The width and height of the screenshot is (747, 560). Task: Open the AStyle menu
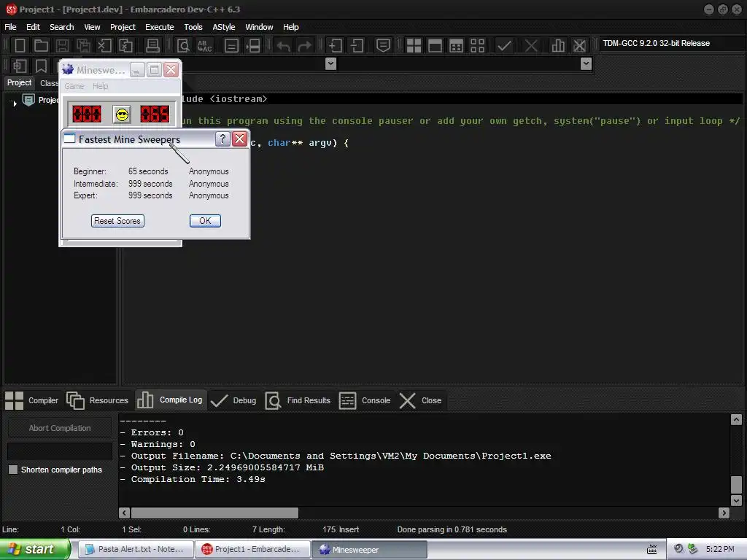point(224,27)
